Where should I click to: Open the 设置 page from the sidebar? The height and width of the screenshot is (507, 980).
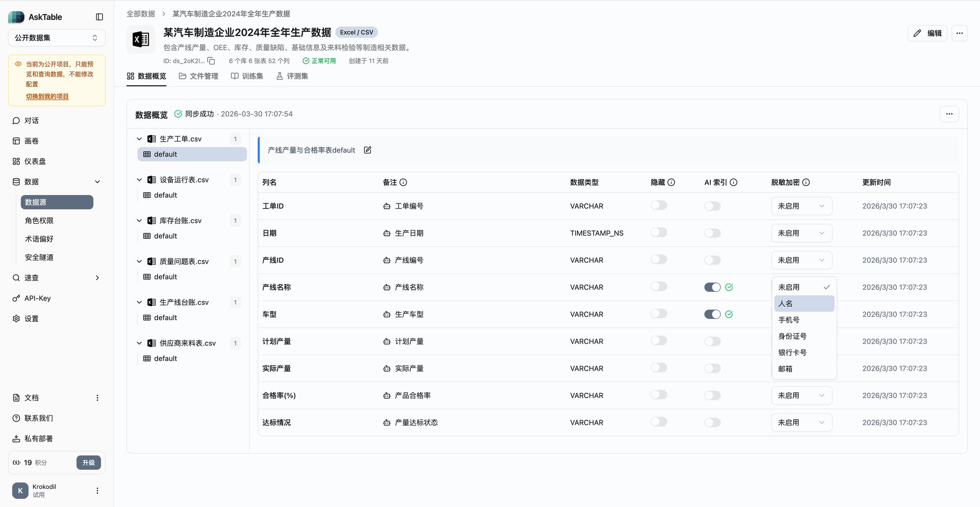pos(30,318)
